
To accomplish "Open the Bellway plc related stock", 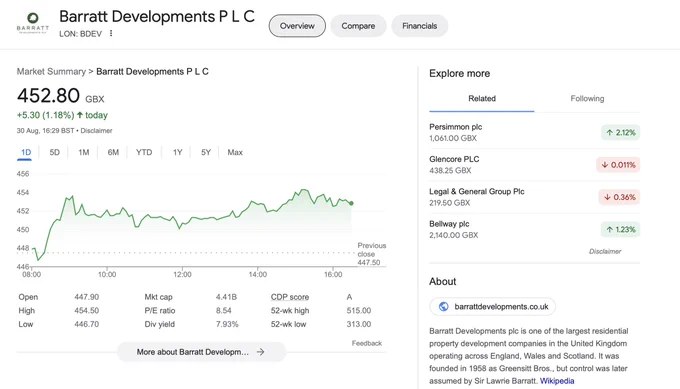I will coord(534,229).
